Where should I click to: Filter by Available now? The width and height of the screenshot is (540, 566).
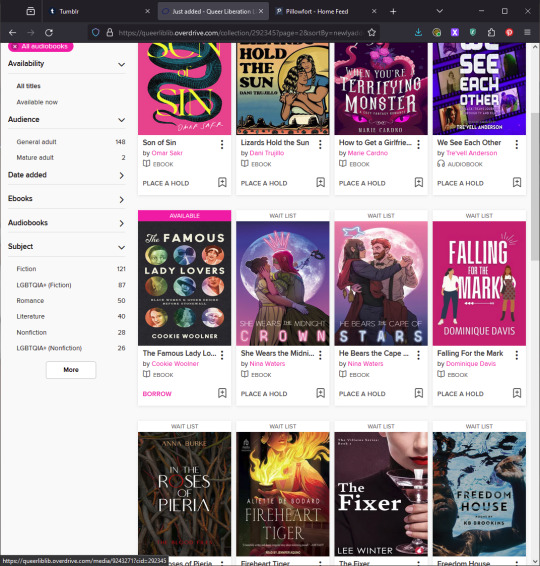(37, 102)
